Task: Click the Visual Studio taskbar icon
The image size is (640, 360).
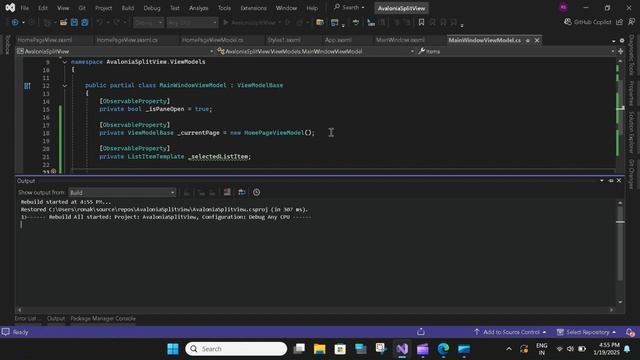Action: click(x=402, y=349)
